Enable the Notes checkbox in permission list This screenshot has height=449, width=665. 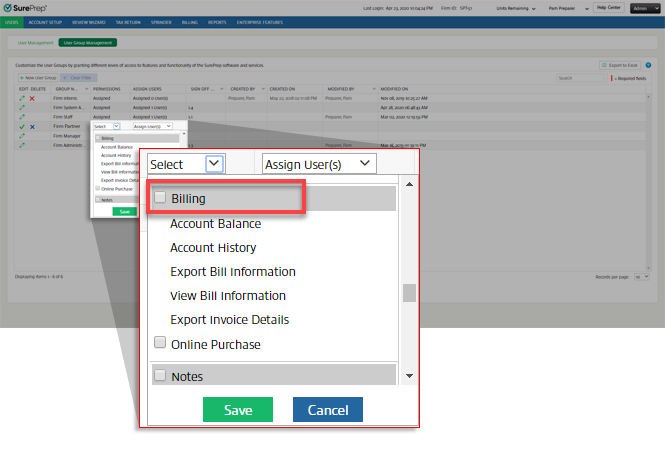(160, 376)
